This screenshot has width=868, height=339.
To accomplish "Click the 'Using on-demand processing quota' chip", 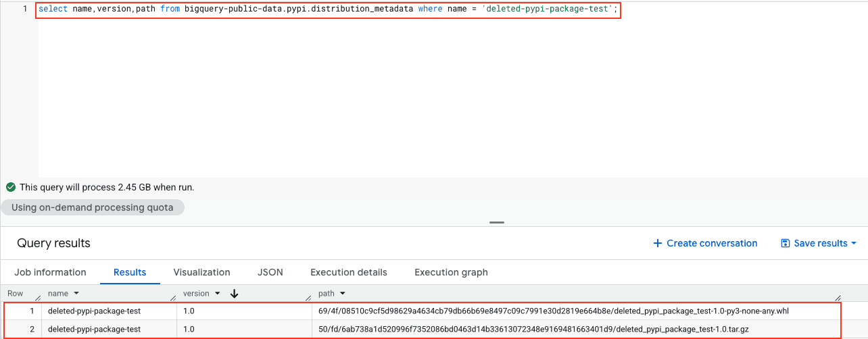I will (x=93, y=207).
